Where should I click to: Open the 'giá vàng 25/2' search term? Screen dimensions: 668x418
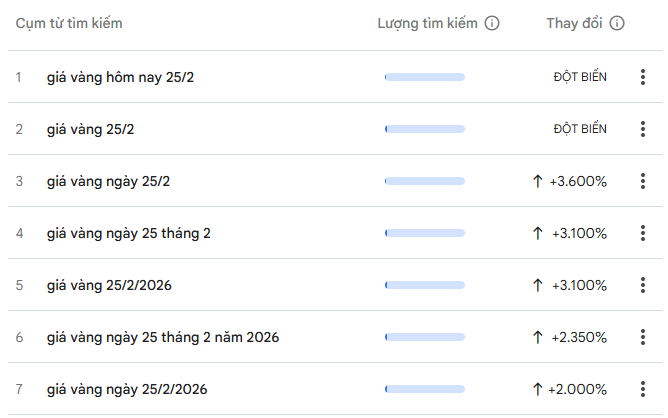pyautogui.click(x=93, y=129)
